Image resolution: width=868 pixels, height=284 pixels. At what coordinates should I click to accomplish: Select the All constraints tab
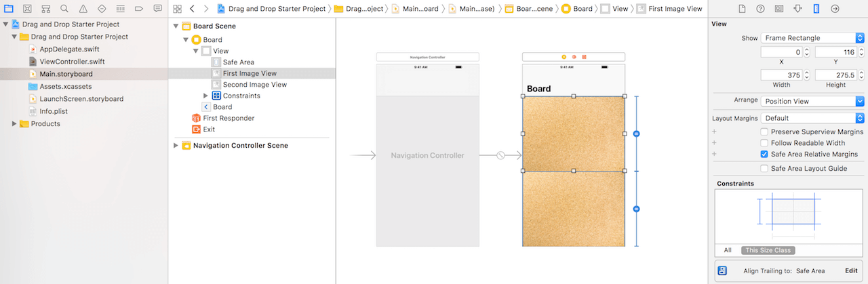[x=727, y=250]
